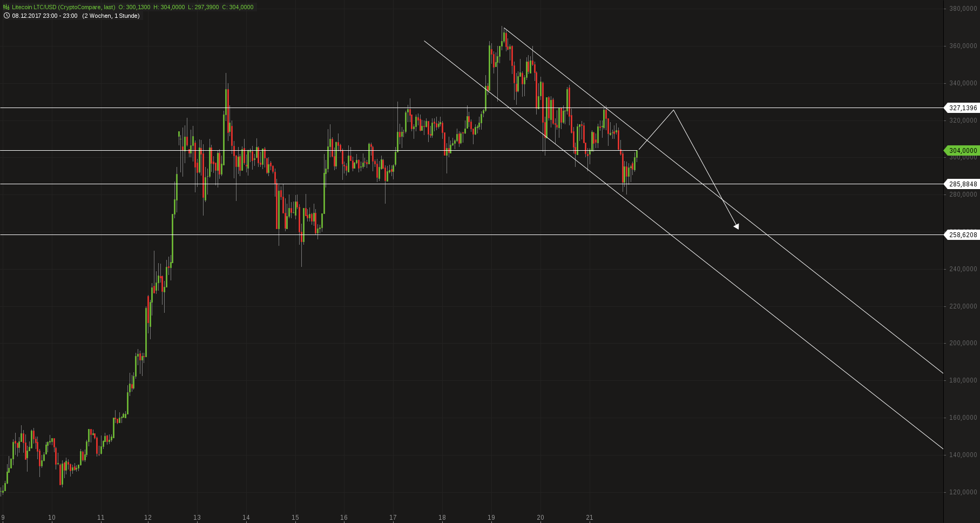Click the High value H: 304,0000
The image size is (980, 523).
pos(169,7)
